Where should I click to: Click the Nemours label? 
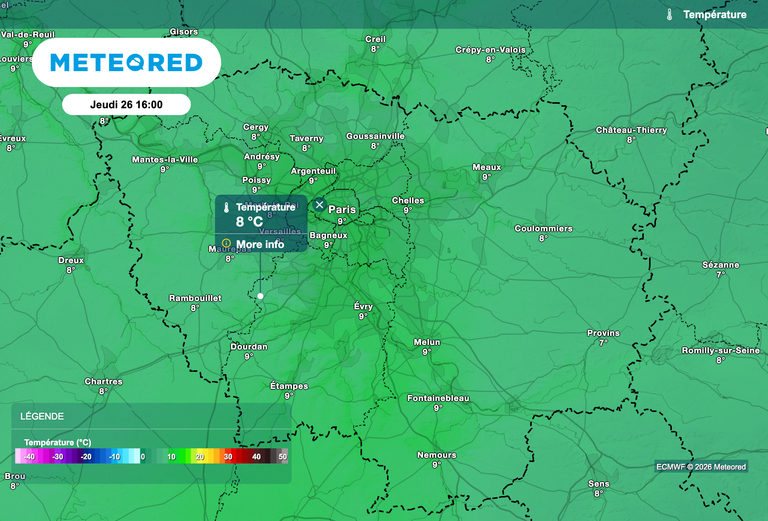(436, 455)
